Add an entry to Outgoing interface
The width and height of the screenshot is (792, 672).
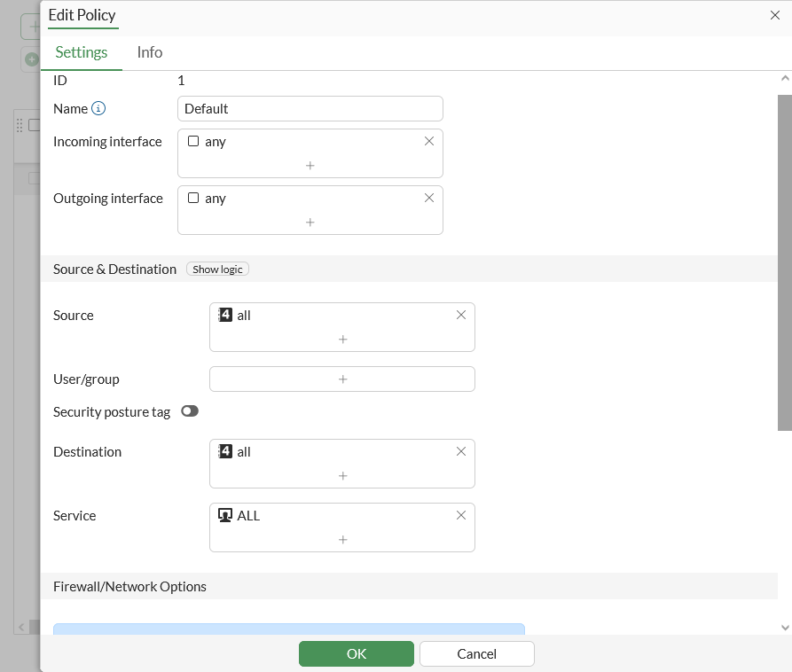(310, 223)
